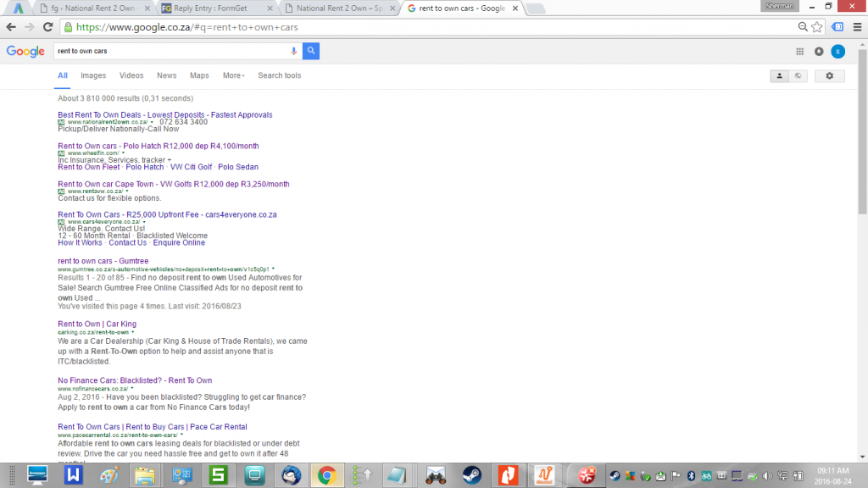868x488 pixels.
Task: Expand arrow next to nofinancecars.co.za URL
Action: [x=131, y=389]
